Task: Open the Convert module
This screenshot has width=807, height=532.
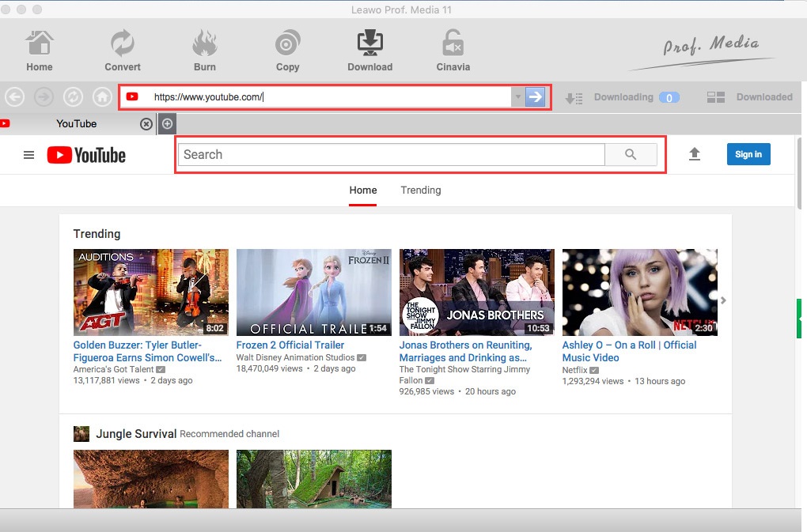Action: pos(123,50)
